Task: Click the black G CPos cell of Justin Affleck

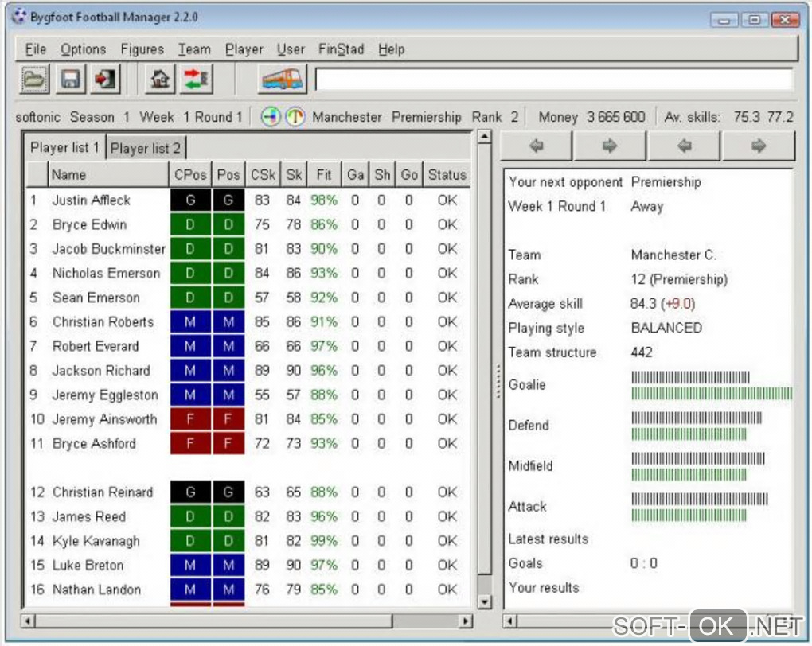Action: coord(190,200)
